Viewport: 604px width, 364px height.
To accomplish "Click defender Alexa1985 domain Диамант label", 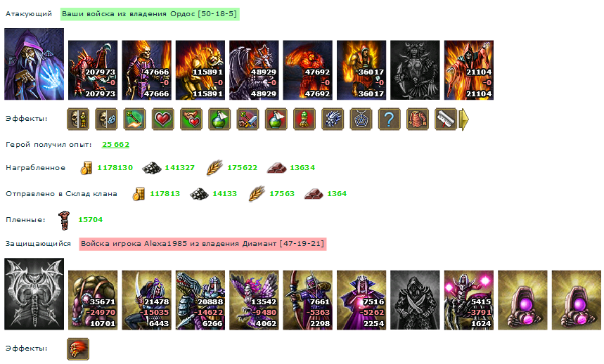I will [203, 244].
